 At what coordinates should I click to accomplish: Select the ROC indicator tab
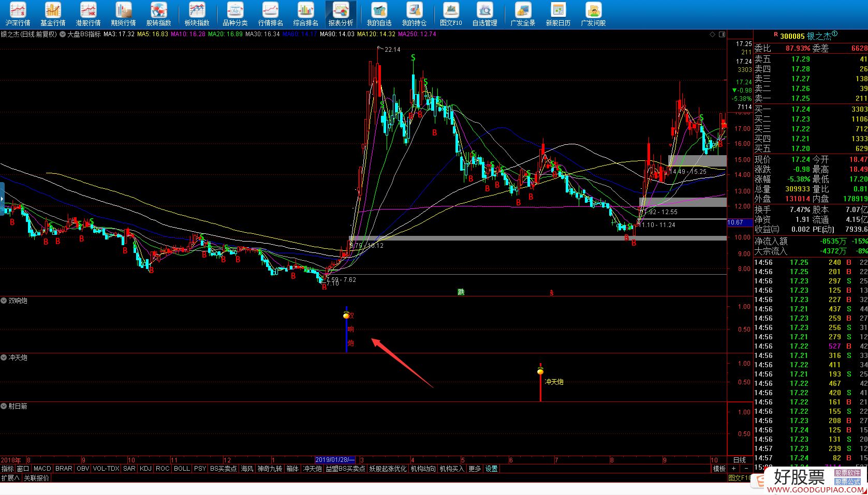click(163, 469)
